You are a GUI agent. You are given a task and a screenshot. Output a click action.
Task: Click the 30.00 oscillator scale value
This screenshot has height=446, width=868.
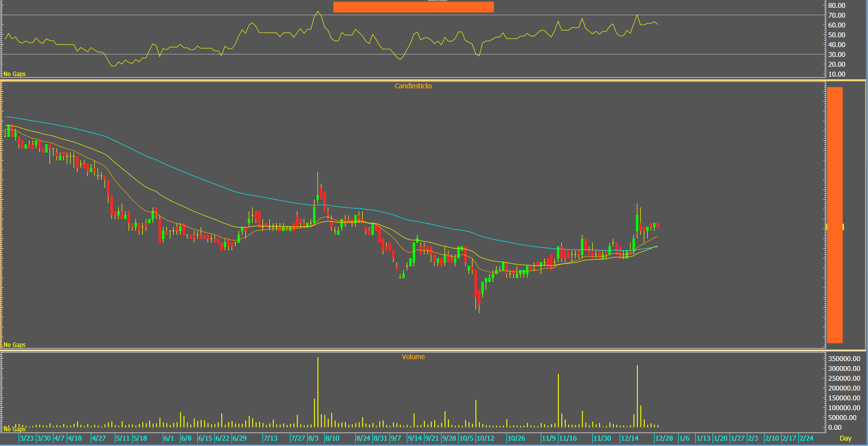pos(837,54)
